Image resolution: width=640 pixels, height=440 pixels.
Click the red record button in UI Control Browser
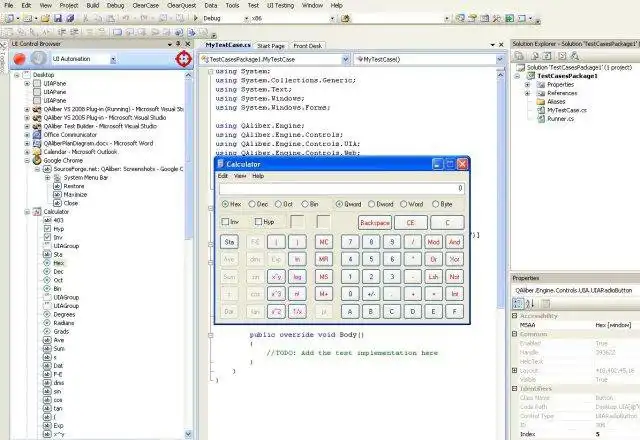point(19,59)
